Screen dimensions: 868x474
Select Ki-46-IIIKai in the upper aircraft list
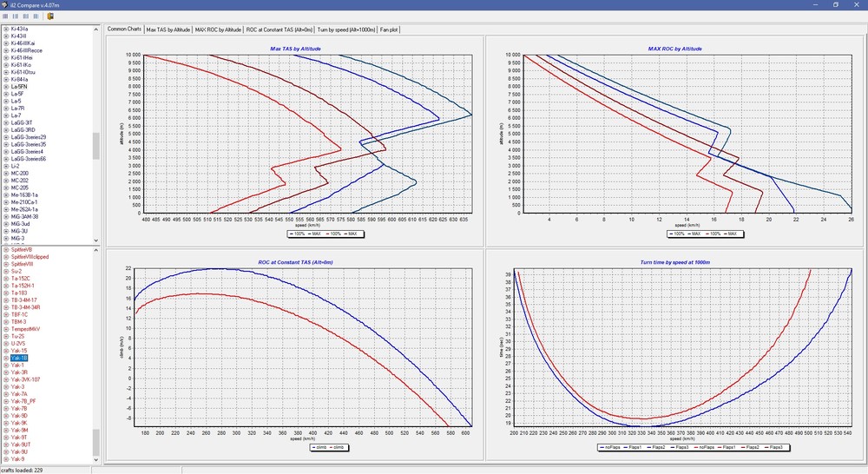pos(23,43)
